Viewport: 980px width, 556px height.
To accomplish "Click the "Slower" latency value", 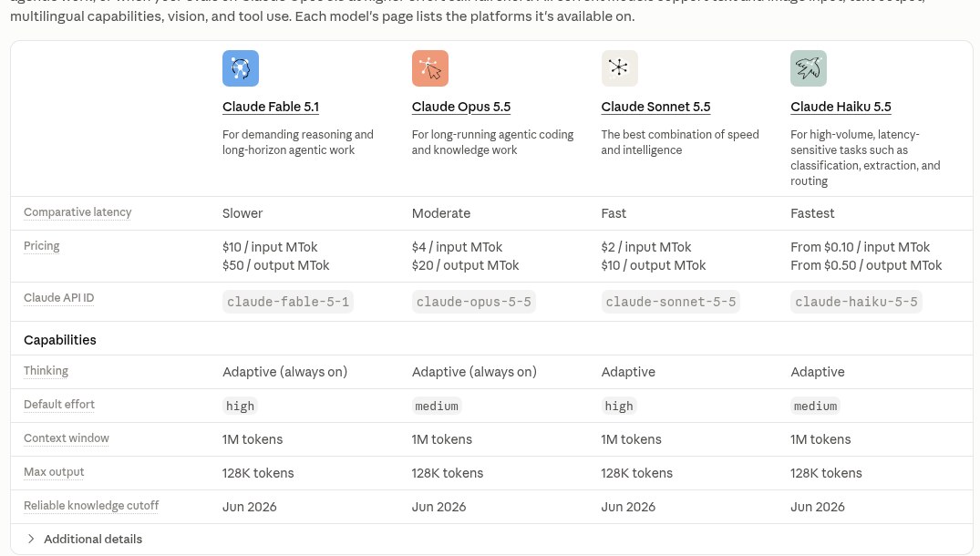I will pyautogui.click(x=242, y=213).
